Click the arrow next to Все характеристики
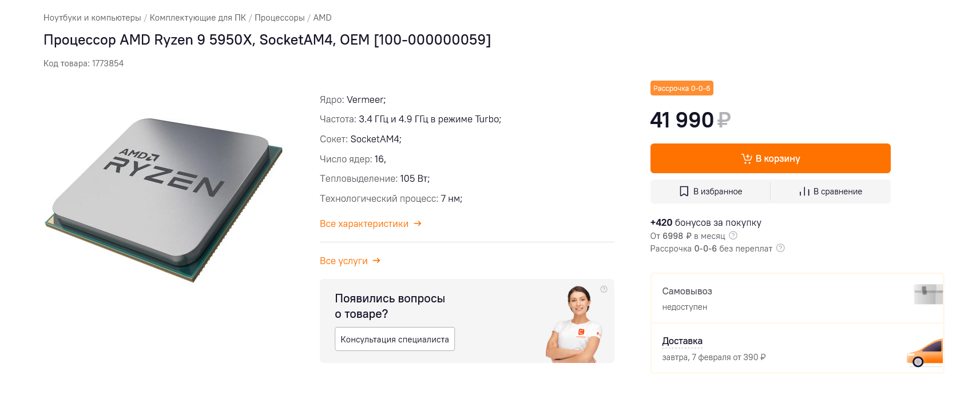This screenshot has width=980, height=395. pos(418,224)
